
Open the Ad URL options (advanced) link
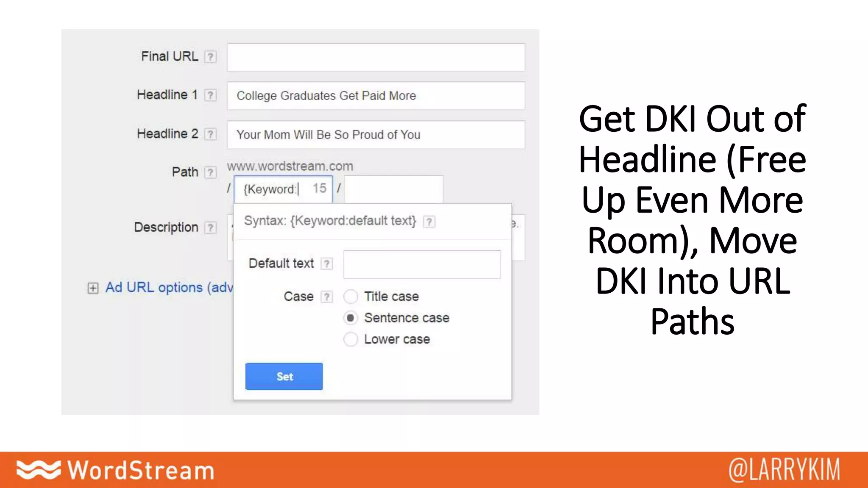tap(169, 288)
